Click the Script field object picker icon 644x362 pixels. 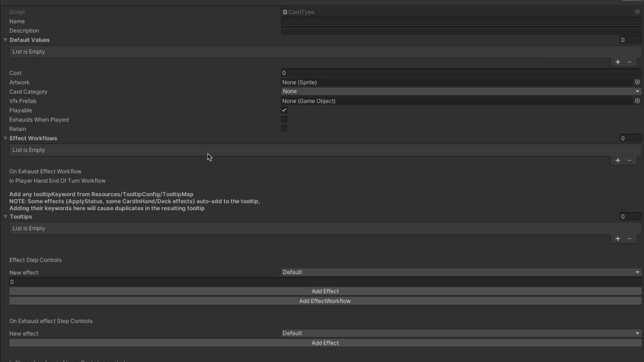coord(637,12)
